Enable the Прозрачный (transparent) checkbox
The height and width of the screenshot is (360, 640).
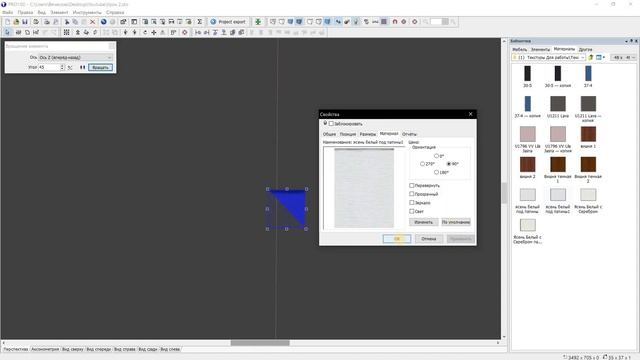[x=412, y=194]
